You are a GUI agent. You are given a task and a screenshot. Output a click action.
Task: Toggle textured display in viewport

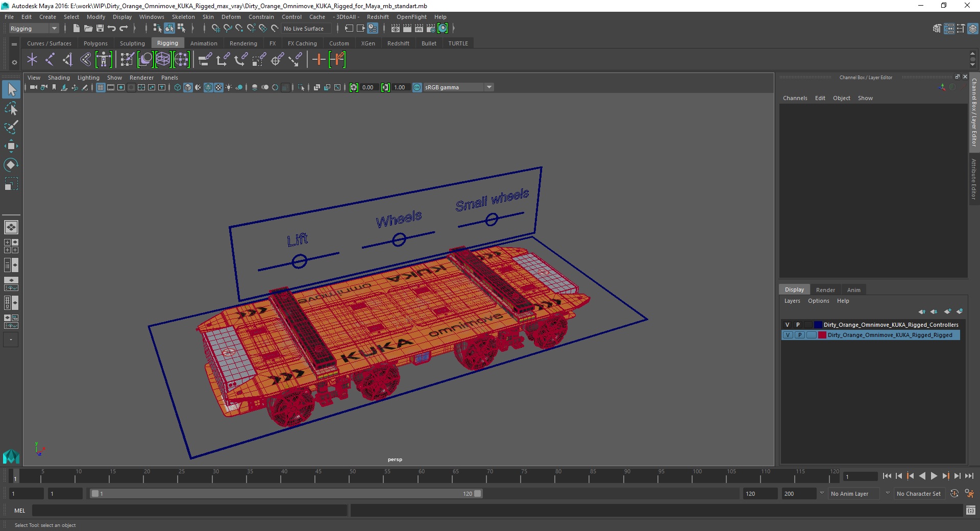click(218, 87)
